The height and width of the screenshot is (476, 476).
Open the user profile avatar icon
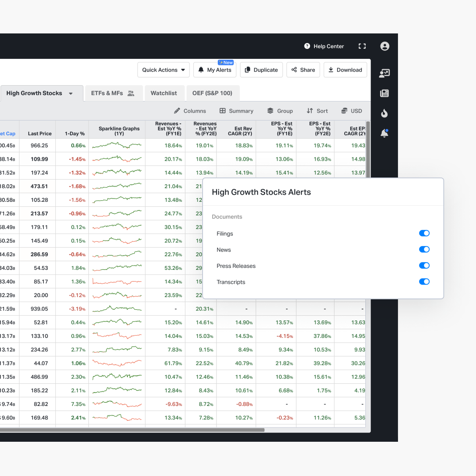pos(384,46)
